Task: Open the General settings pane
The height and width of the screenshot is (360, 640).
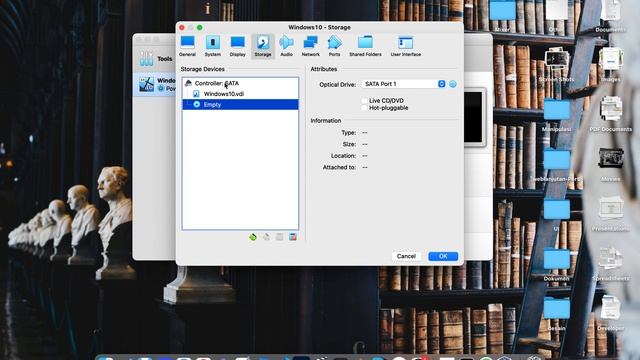Action: [x=187, y=46]
